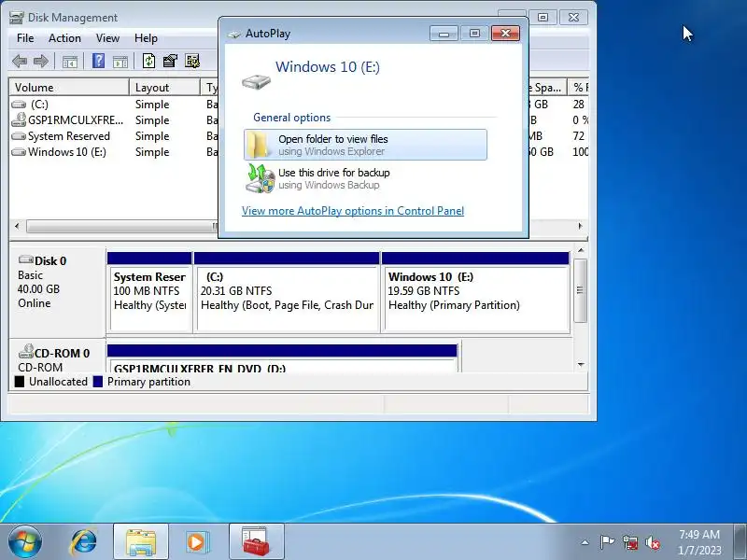This screenshot has width=747, height=560.
Task: Click the Windows Backup icon in AutoPlay
Action: coord(261,178)
